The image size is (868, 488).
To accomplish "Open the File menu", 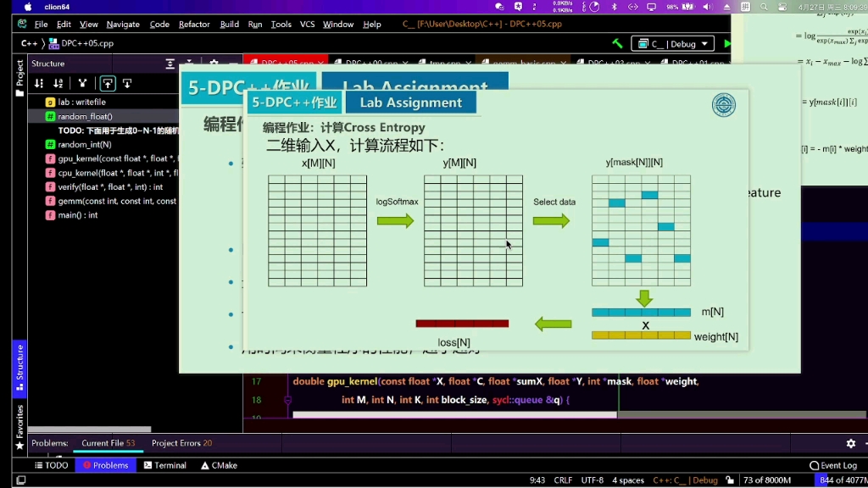I will pyautogui.click(x=41, y=25).
